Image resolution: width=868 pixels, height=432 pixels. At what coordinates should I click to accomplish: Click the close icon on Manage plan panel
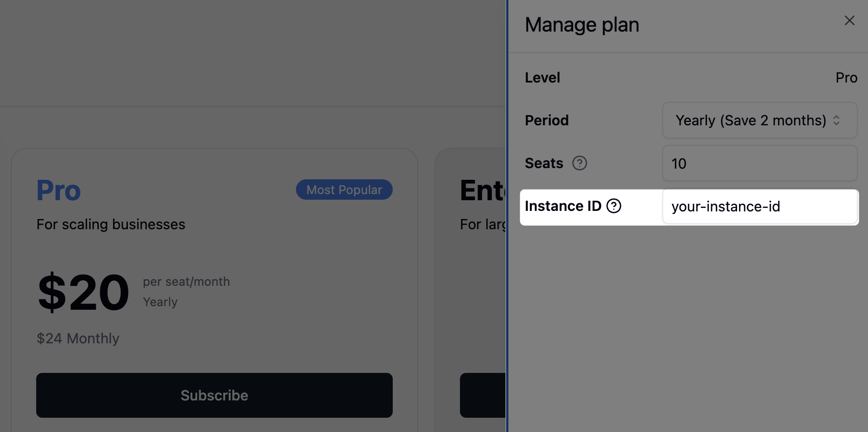pos(849,20)
